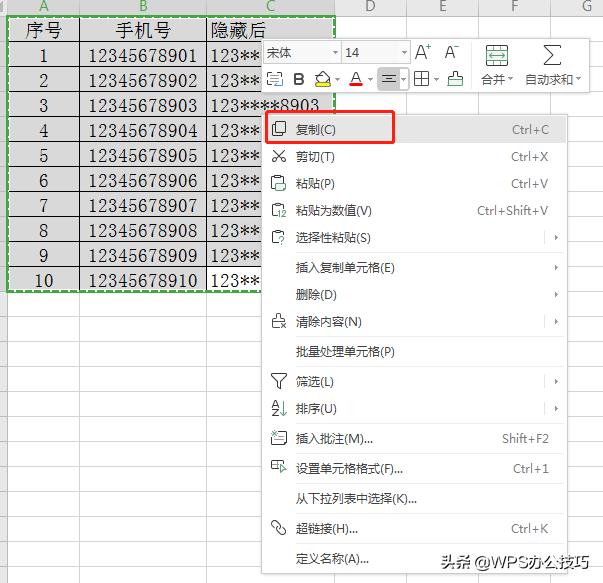Click the merge cells icon
Image resolution: width=603 pixels, height=583 pixels.
point(496,56)
